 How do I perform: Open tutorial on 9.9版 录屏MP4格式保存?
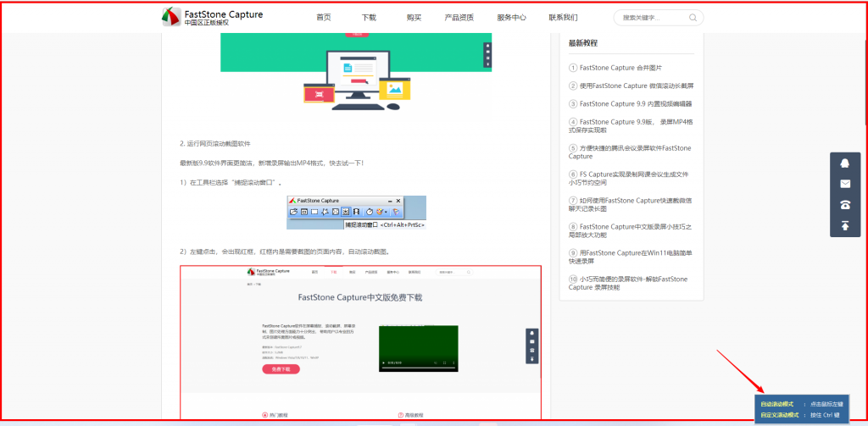pyautogui.click(x=631, y=125)
